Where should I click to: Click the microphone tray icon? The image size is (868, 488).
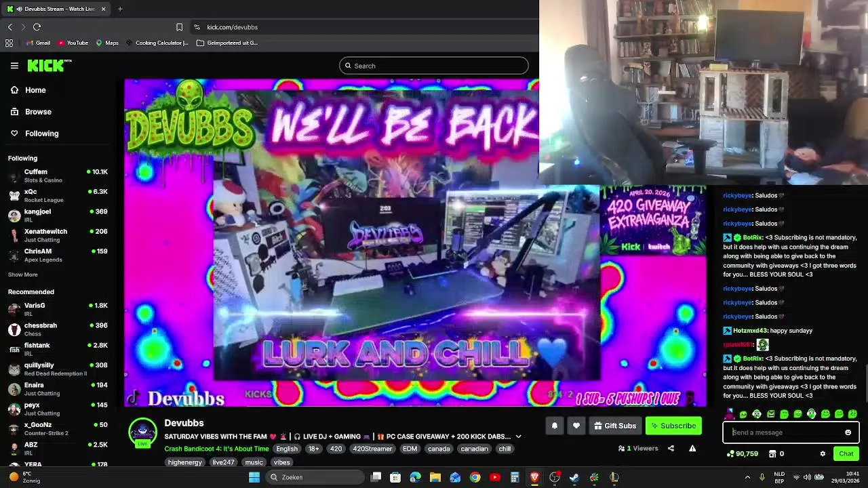point(762,477)
